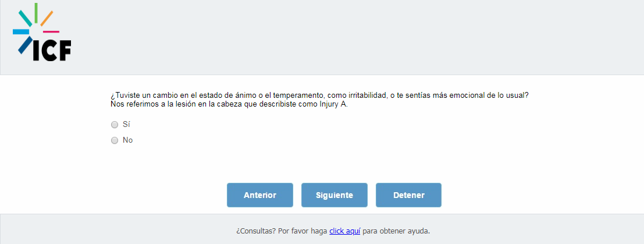Image resolution: width=644 pixels, height=244 pixels.
Task: Click the ICF logo in header
Action: 42,32
